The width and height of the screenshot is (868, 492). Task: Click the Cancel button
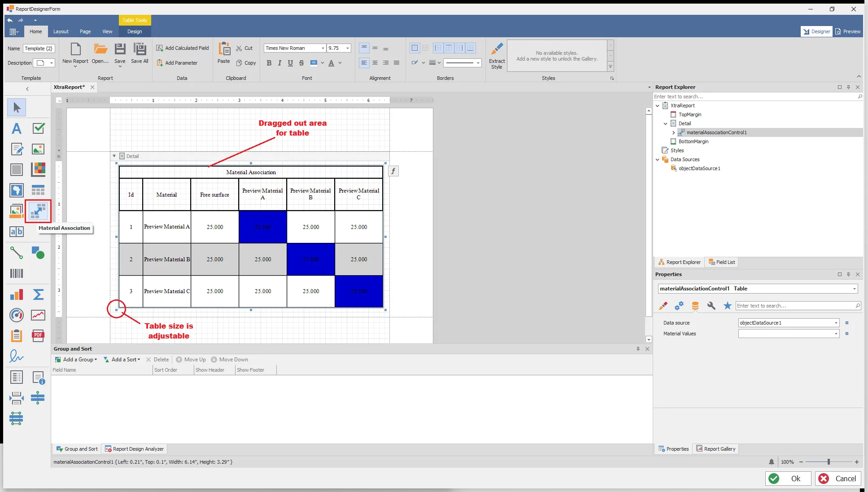[x=838, y=479]
